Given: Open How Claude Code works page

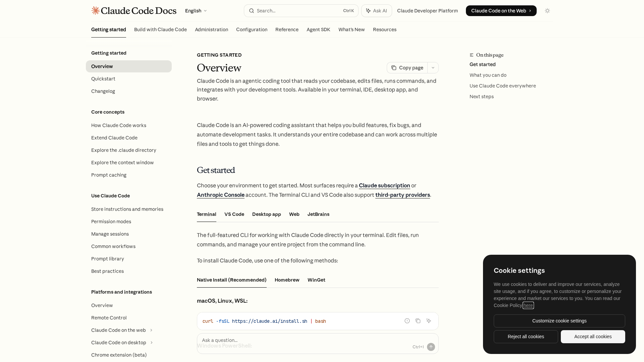Looking at the screenshot, I should point(129,125).
